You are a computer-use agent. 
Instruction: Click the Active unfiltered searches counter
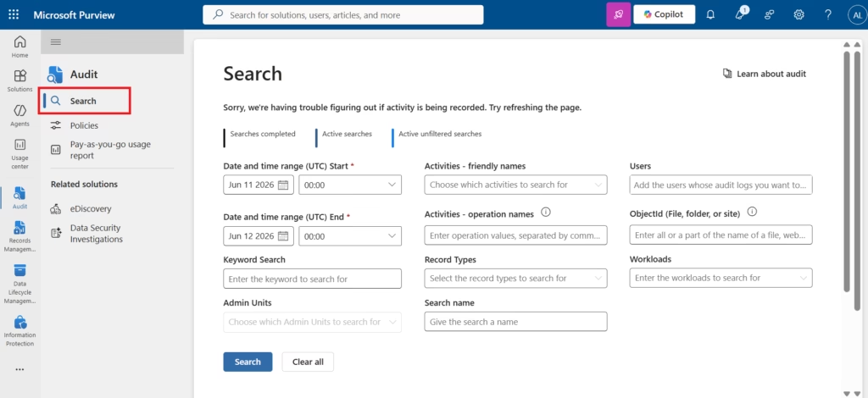pyautogui.click(x=437, y=138)
